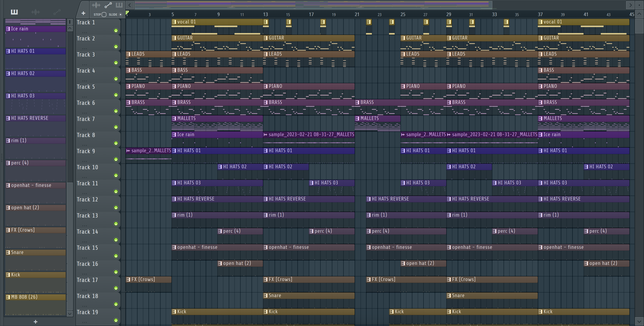Click the picker list up arrow
644x326 pixels.
[70, 28]
